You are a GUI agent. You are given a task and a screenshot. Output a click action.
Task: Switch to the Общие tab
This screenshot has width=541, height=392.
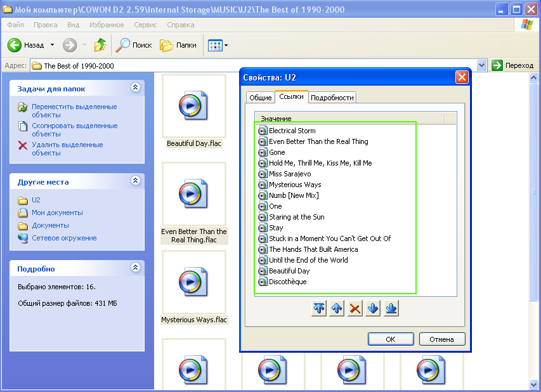pos(261,98)
